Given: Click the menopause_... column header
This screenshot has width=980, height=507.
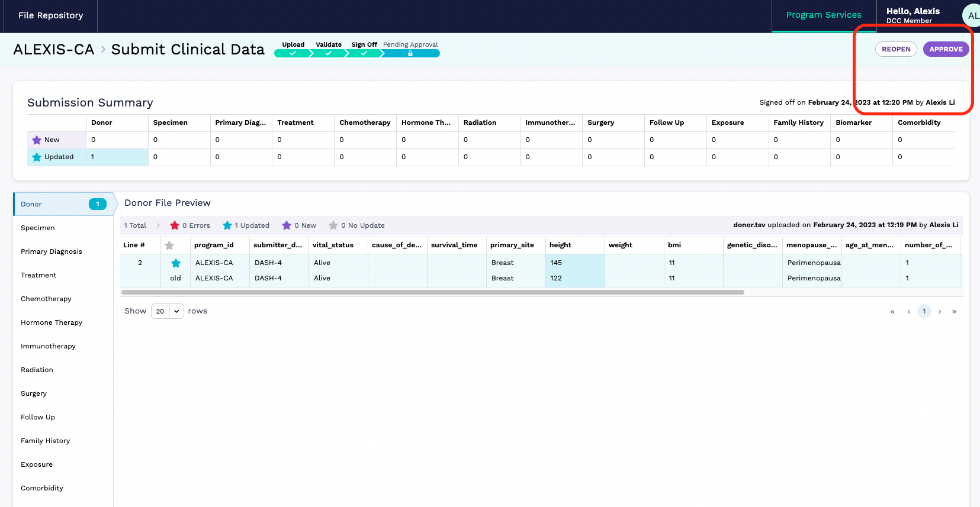Looking at the screenshot, I should [x=811, y=245].
